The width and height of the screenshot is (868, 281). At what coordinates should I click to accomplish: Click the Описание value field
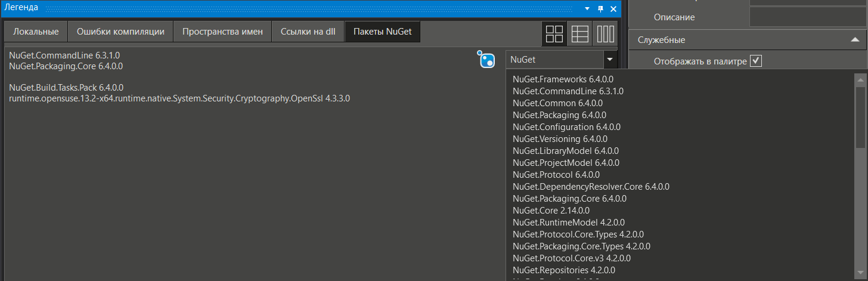pos(808,17)
